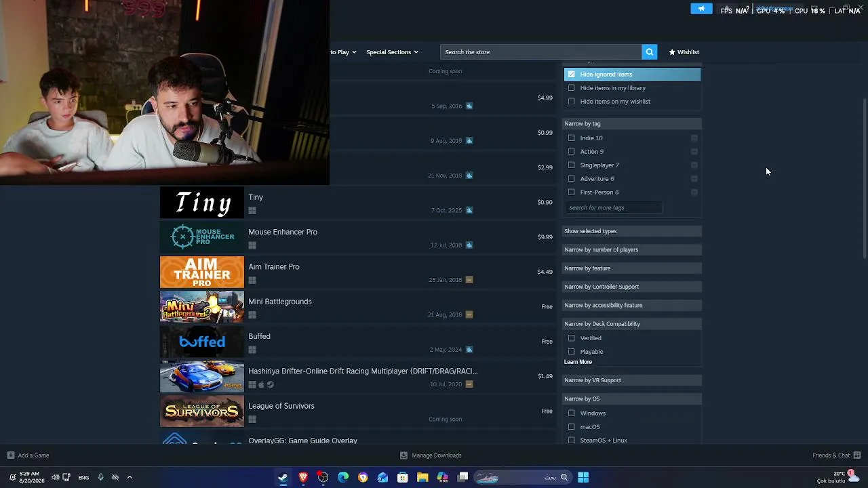The image size is (868, 488).
Task: Exclude the Action tag with its minus button
Action: pyautogui.click(x=694, y=152)
